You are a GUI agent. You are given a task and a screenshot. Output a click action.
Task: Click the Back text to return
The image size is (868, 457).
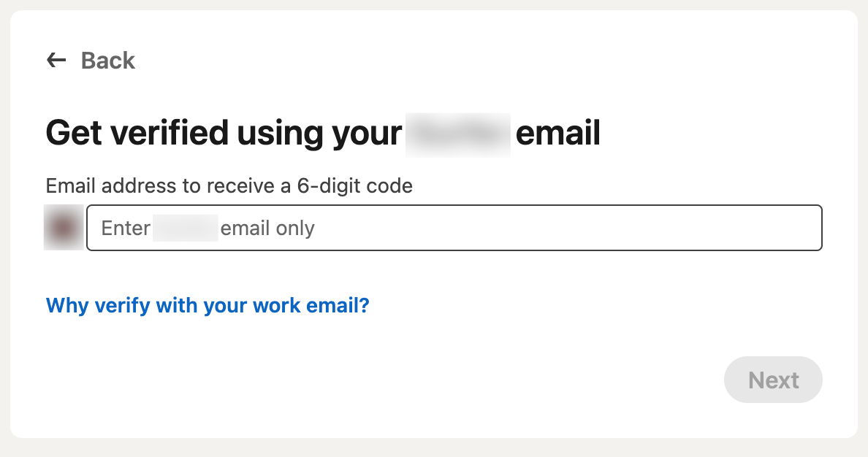click(x=108, y=61)
